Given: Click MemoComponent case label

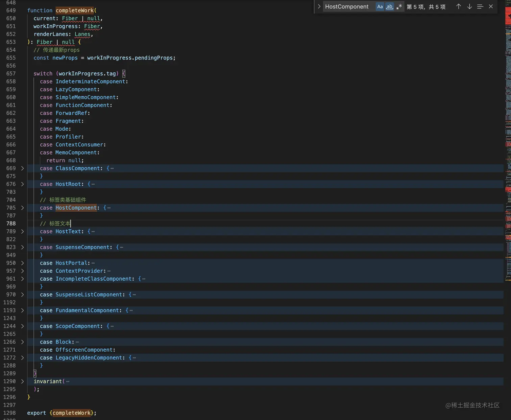Looking at the screenshot, I should 76,153.
